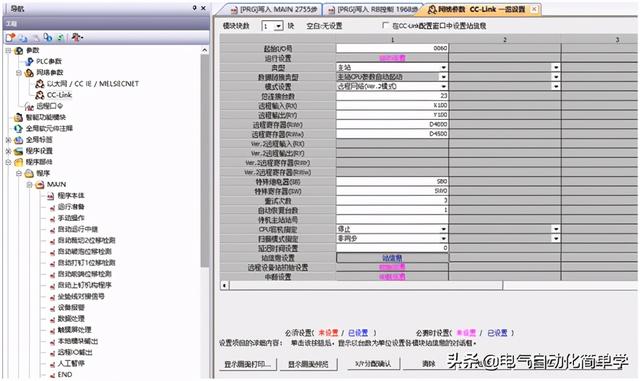640x381 pixels.
Task: Click the empty 待机主站站号 field
Action: [392, 220]
